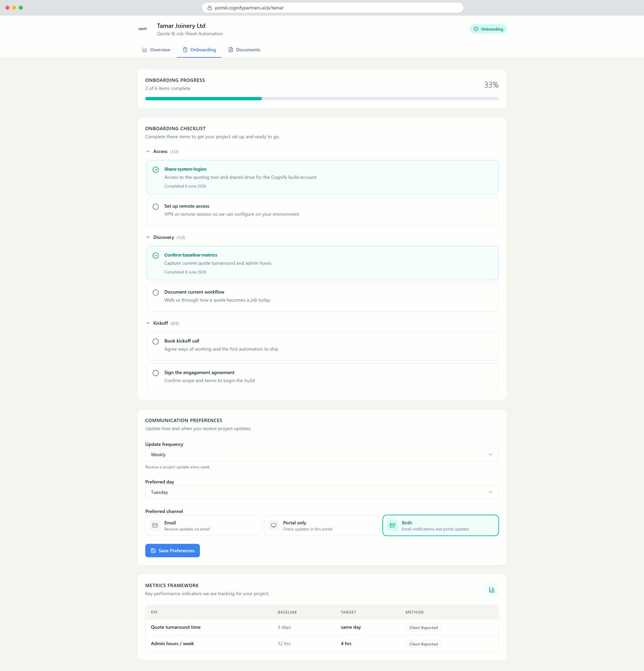This screenshot has width=644, height=671.
Task: Choose Portal only channel option
Action: point(322,525)
